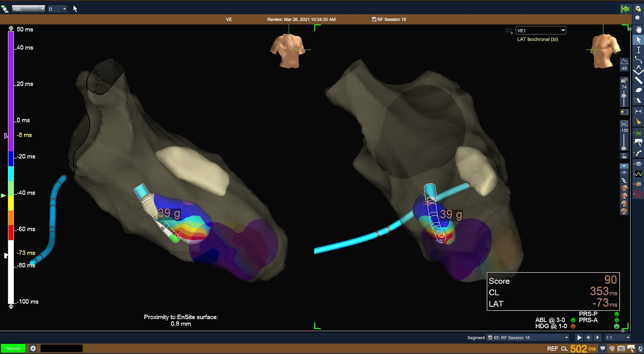Select the first torso orientation preset

624,188
